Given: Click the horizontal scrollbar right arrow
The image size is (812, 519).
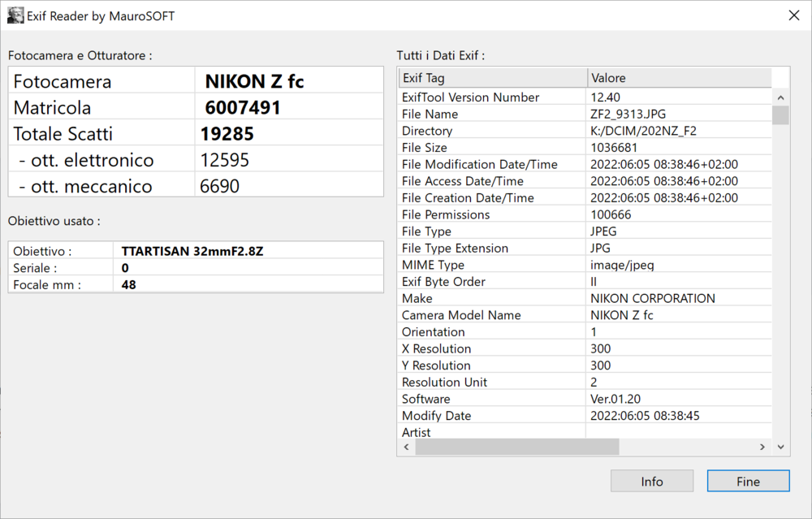Looking at the screenshot, I should [762, 447].
